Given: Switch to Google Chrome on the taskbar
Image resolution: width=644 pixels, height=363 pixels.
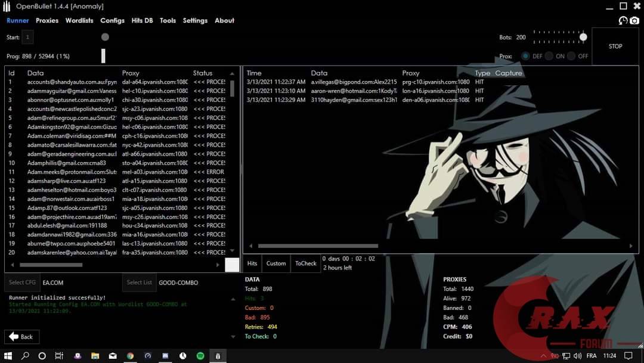Looking at the screenshot, I should click(x=130, y=356).
